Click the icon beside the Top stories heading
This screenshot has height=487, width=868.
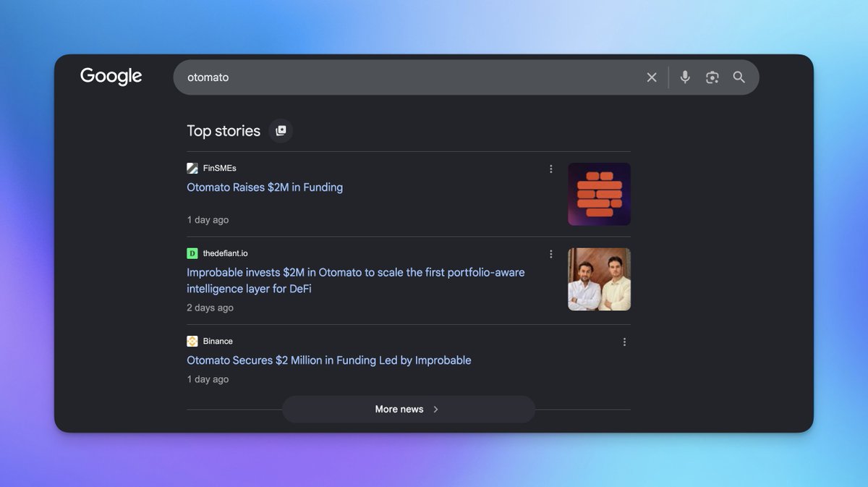pyautogui.click(x=281, y=131)
